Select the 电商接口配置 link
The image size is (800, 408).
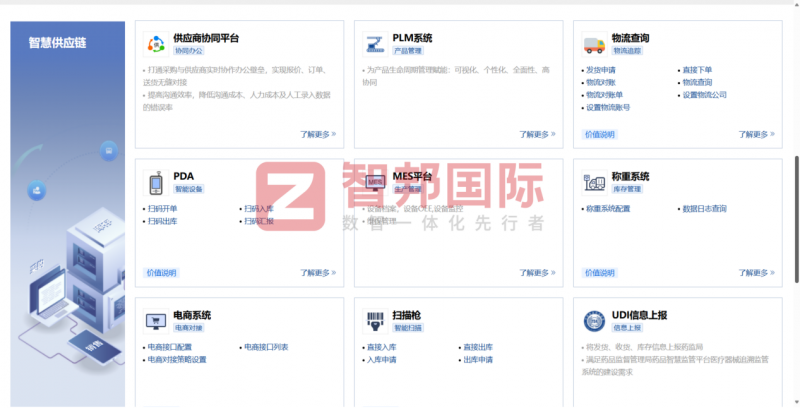tap(169, 347)
